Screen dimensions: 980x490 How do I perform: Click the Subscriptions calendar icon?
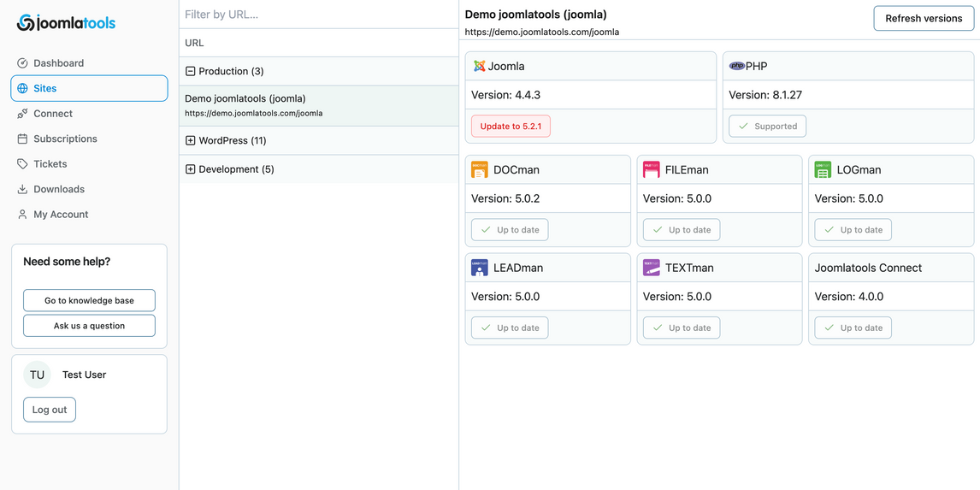[22, 139]
